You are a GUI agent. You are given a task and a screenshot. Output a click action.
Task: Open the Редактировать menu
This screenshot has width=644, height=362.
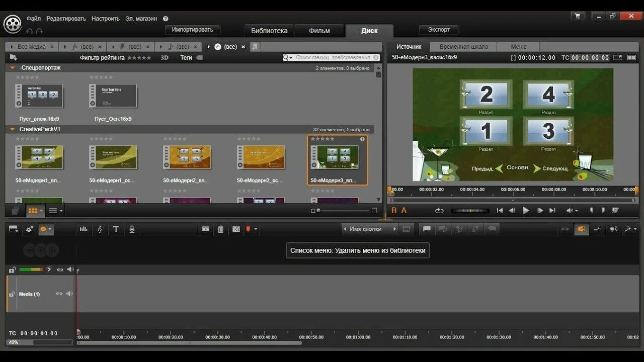(x=66, y=19)
